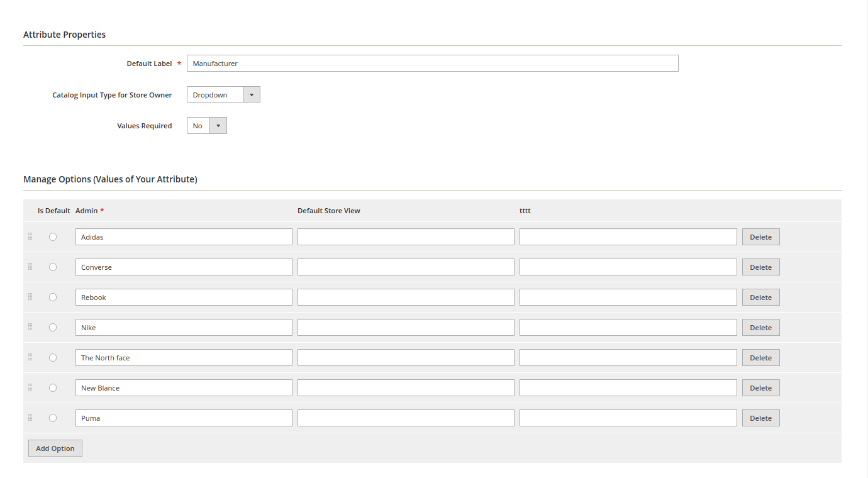Click drag handle icon for Puma row
The width and height of the screenshot is (868, 478).
click(x=30, y=418)
